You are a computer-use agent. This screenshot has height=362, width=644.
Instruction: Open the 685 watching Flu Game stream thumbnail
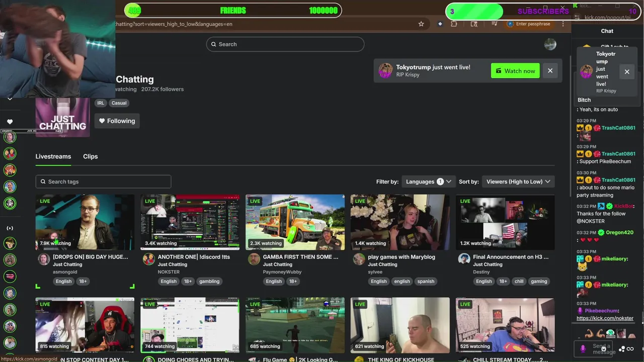coord(295,325)
